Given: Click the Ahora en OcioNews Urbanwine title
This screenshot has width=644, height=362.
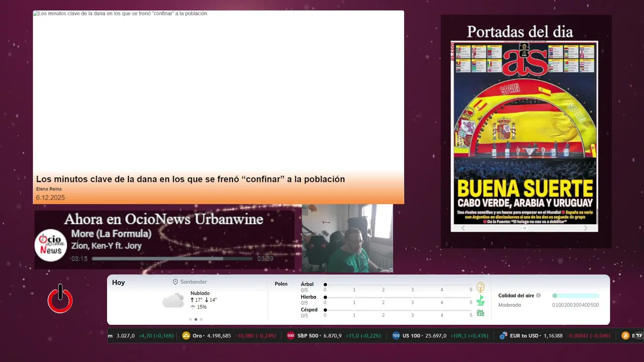Looking at the screenshot, I should click(x=164, y=219).
